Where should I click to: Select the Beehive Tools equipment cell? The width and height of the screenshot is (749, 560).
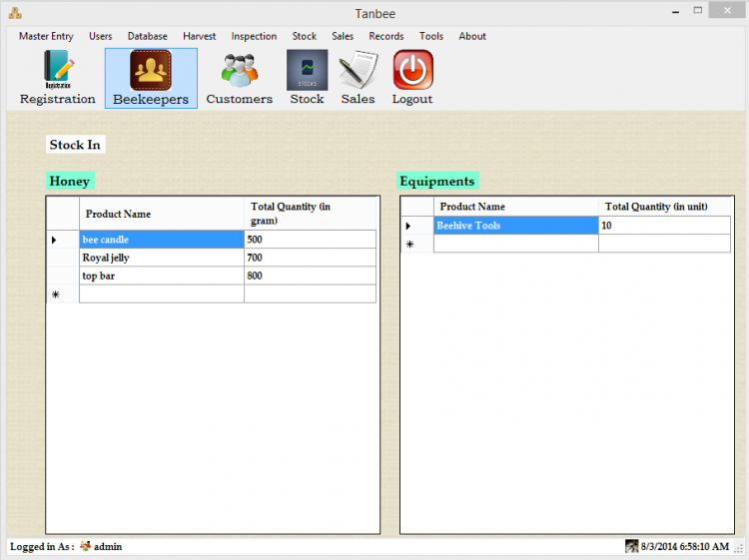pos(515,226)
